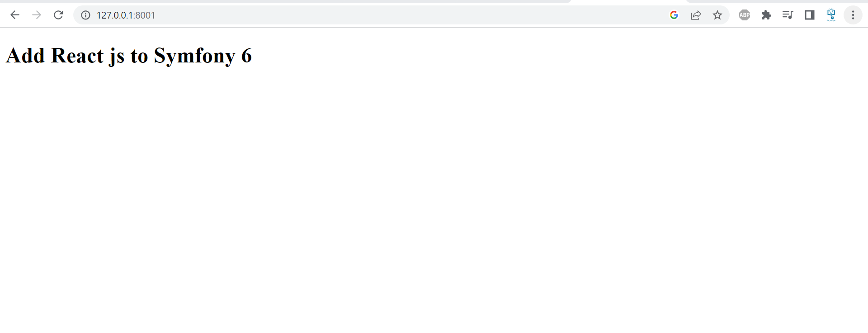Bookmark this page with the star
Screen dimensions: 868x333
(x=717, y=15)
